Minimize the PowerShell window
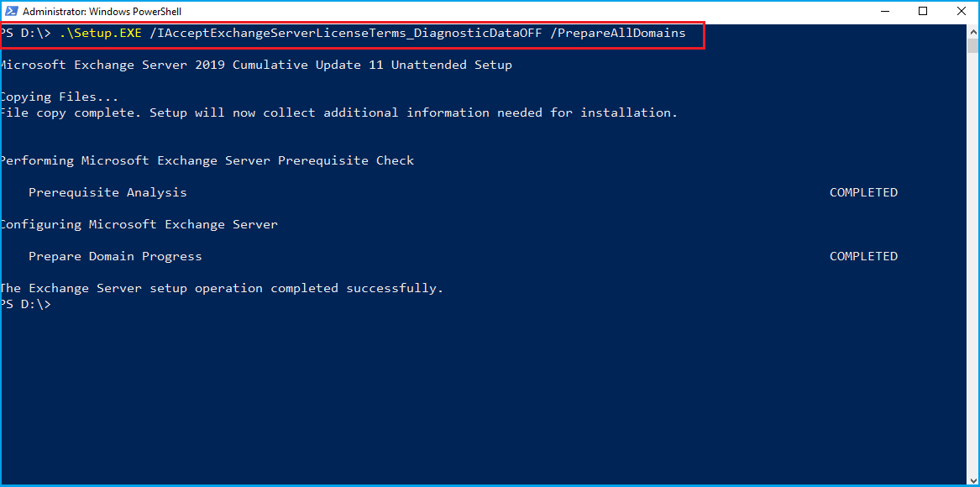980x487 pixels. (884, 12)
